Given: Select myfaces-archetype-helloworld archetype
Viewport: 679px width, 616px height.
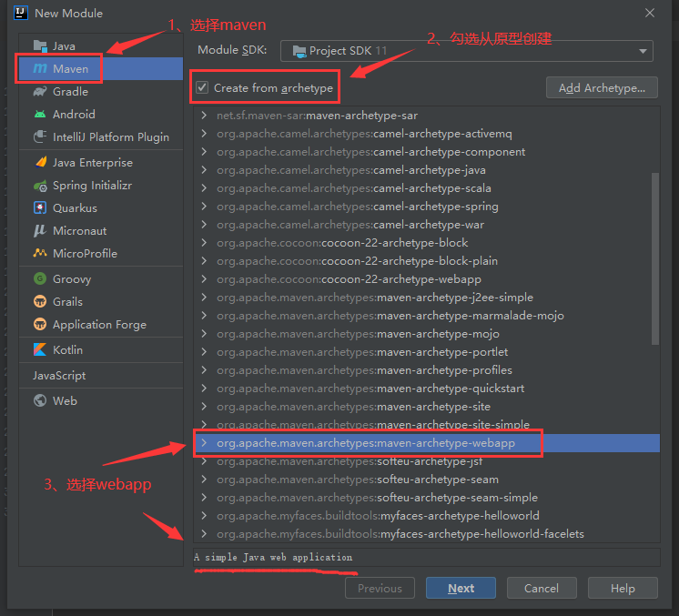Looking at the screenshot, I should tap(427, 516).
